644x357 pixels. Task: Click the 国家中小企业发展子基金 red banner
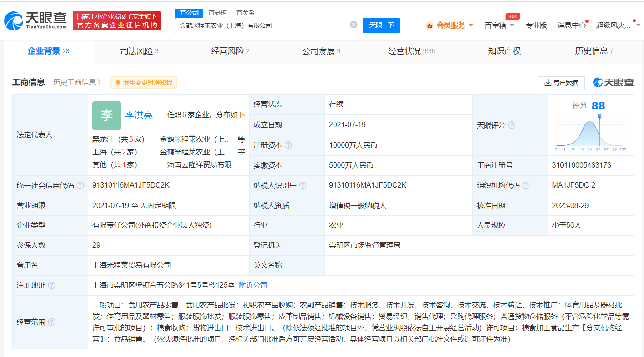coord(117,21)
